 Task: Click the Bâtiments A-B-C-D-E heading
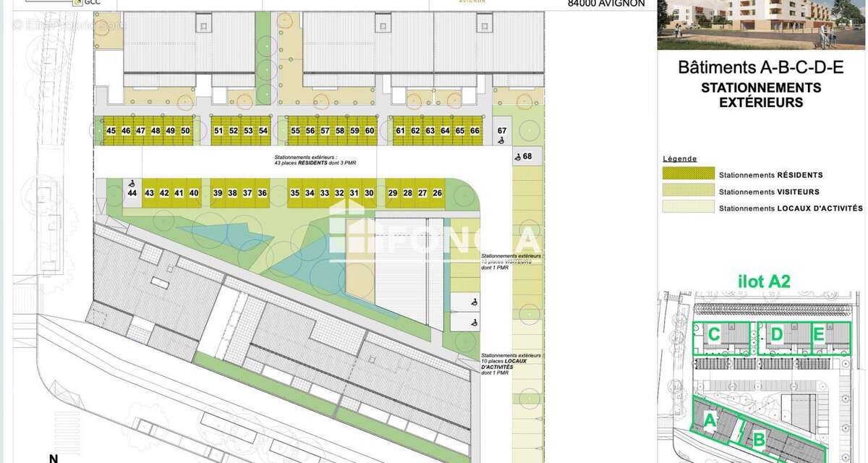(x=760, y=68)
